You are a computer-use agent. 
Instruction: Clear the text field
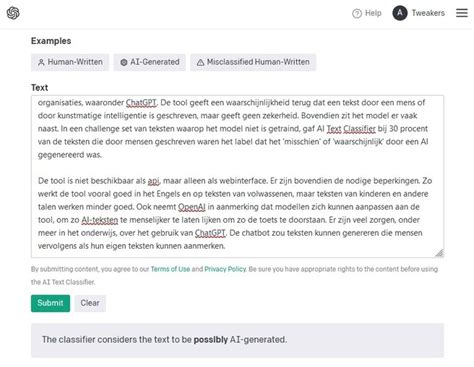[90, 303]
